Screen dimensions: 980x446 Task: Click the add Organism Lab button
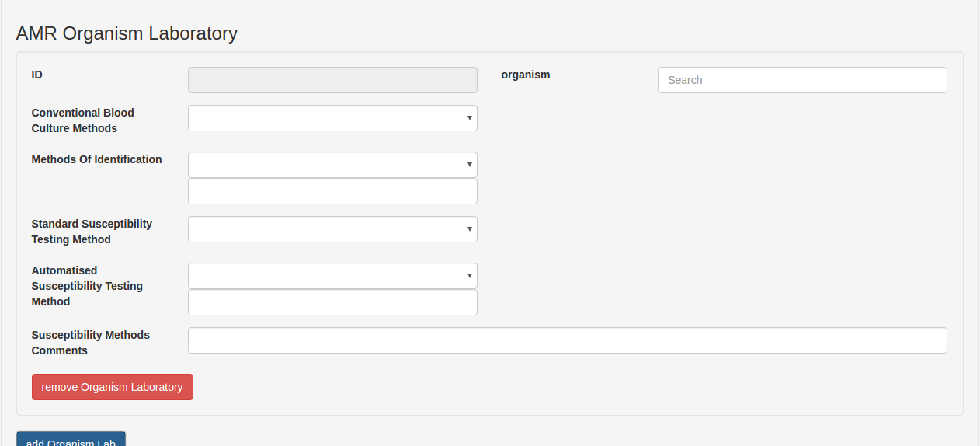click(x=71, y=440)
